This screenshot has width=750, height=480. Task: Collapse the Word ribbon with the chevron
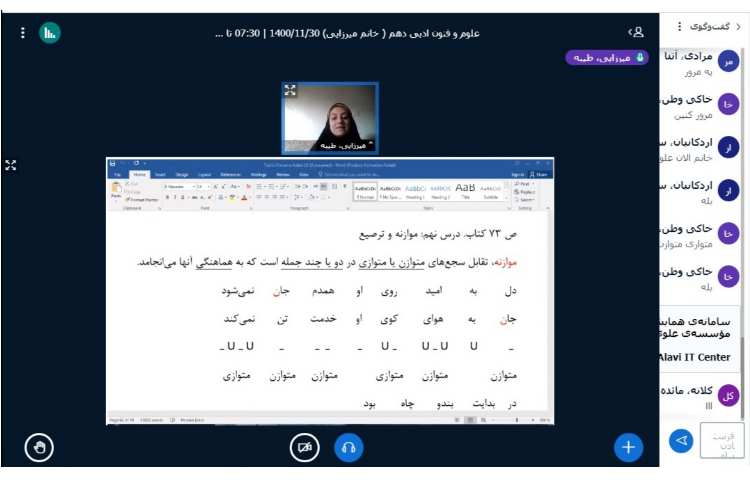pos(548,208)
